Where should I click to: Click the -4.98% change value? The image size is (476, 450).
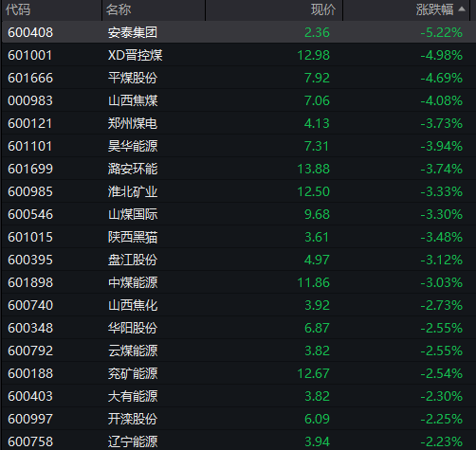click(x=442, y=55)
